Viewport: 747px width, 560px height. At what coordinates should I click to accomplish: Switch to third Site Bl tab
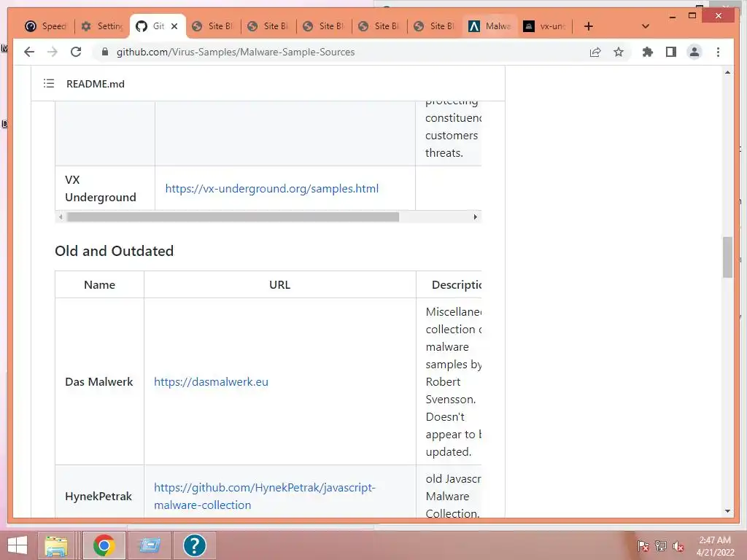(x=324, y=26)
